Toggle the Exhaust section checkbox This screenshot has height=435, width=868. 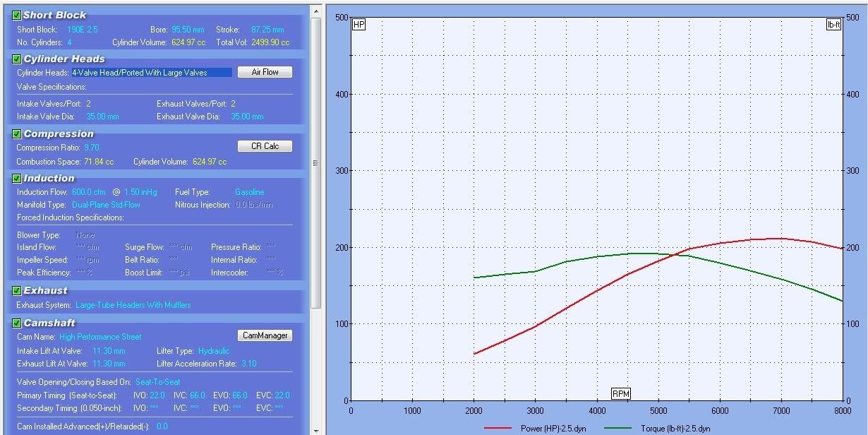tap(17, 290)
